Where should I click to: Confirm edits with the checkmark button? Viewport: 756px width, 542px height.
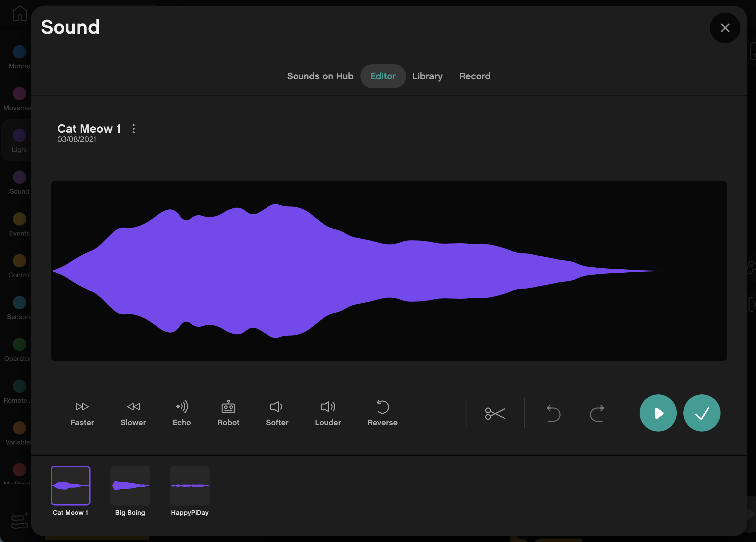click(702, 413)
